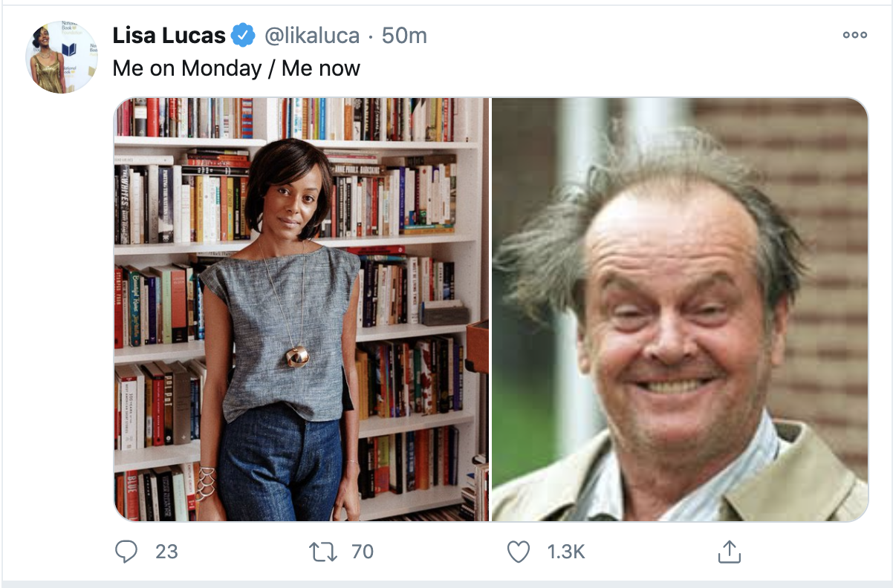This screenshot has width=893, height=588.
Task: Click the tweet text "Me on Monday / Me now"
Action: point(236,68)
